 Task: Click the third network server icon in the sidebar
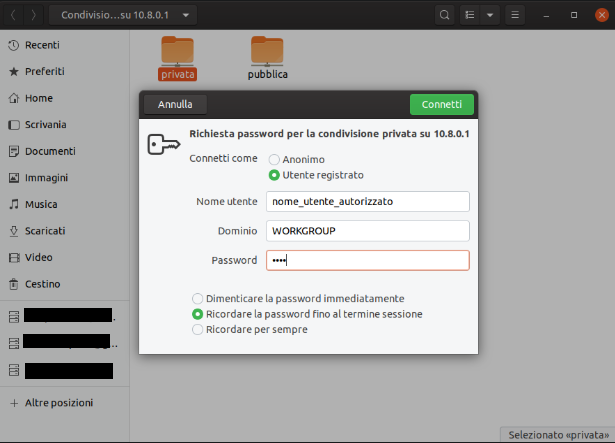tap(14, 370)
